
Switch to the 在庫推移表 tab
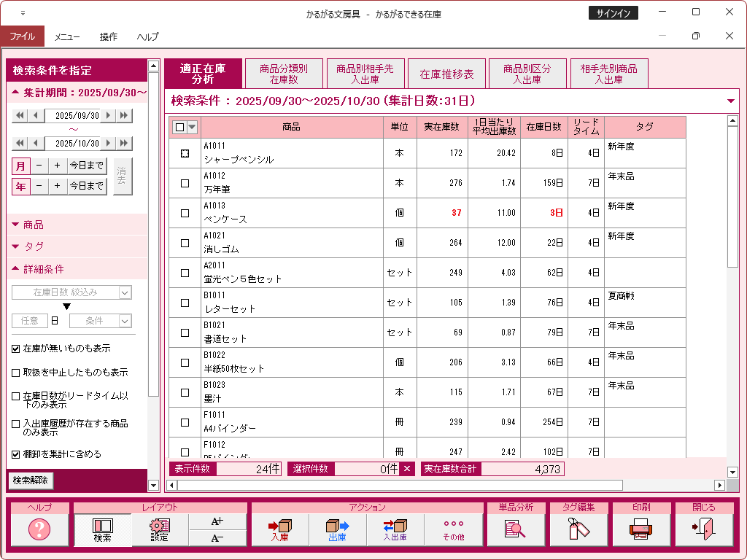447,74
